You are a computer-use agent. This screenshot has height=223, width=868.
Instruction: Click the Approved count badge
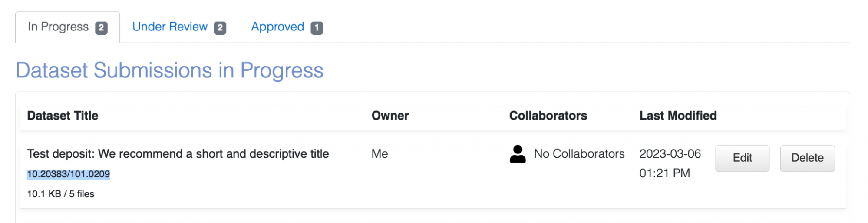pos(317,28)
